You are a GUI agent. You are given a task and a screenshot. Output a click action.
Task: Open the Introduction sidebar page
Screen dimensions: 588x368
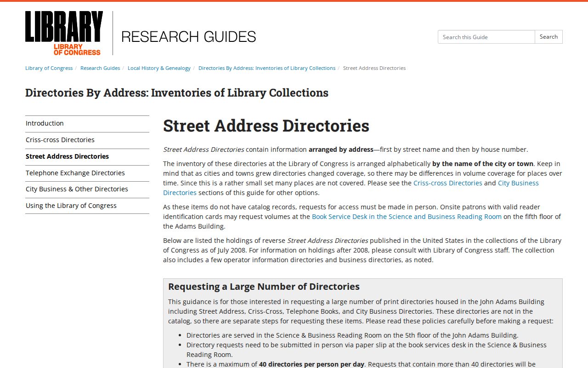[87, 123]
